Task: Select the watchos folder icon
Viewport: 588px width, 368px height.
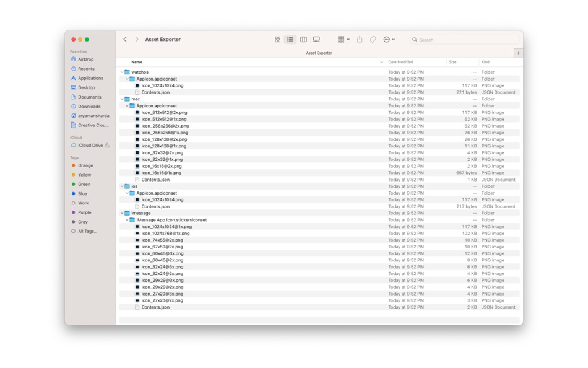Action: (x=127, y=72)
